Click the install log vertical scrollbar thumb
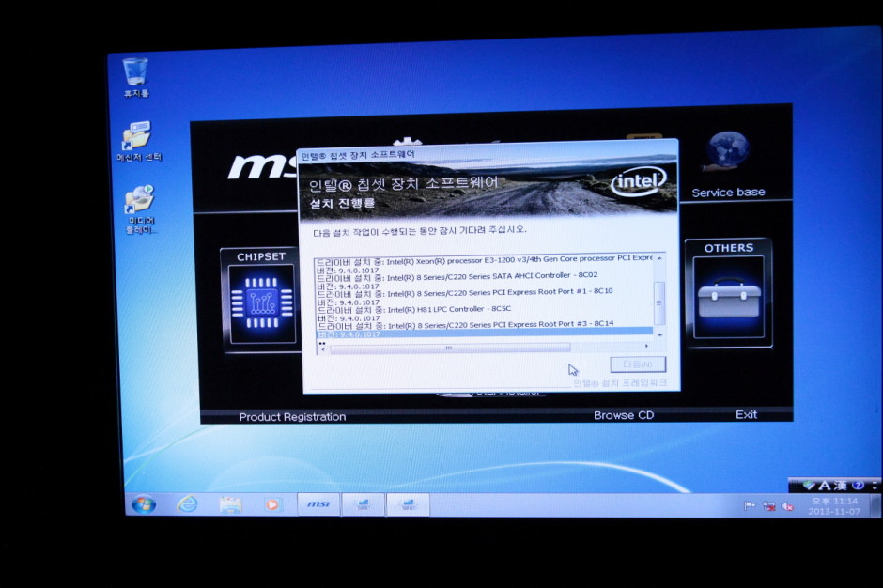Viewport: 883px width, 588px height. click(x=658, y=303)
